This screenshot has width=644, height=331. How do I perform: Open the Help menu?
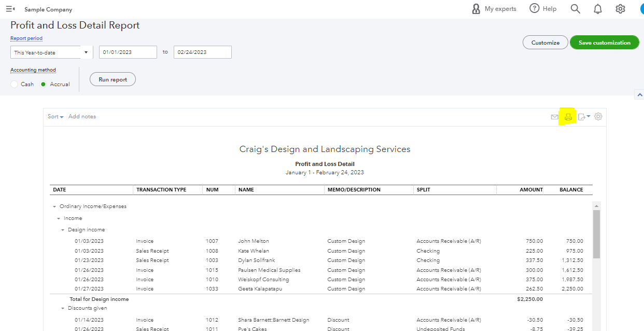click(542, 8)
